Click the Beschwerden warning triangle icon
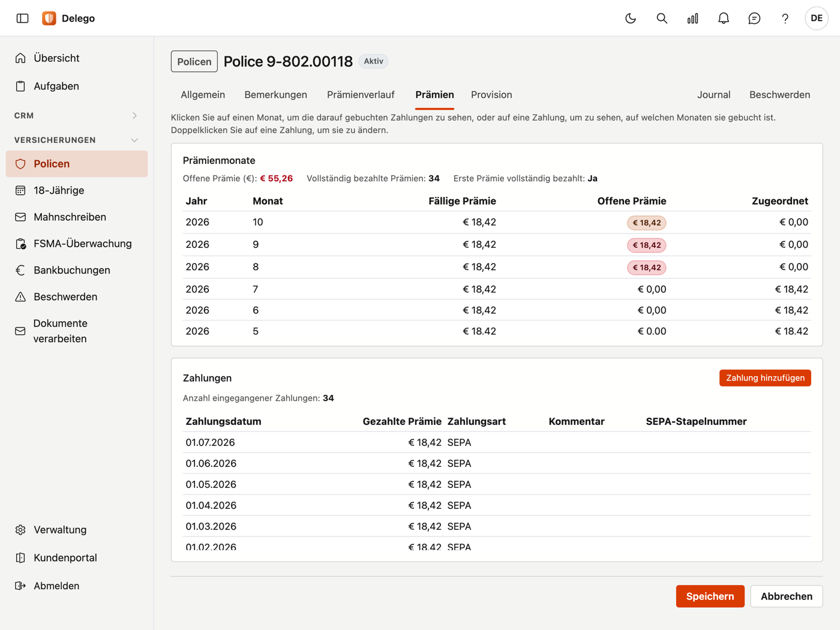This screenshot has height=630, width=840. pos(20,296)
